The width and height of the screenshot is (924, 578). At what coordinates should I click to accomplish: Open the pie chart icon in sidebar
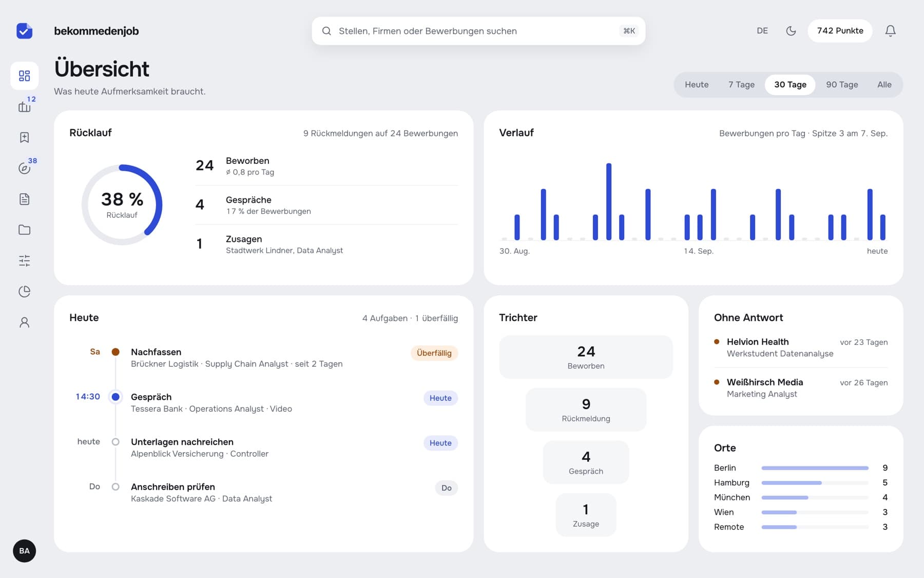(24, 291)
